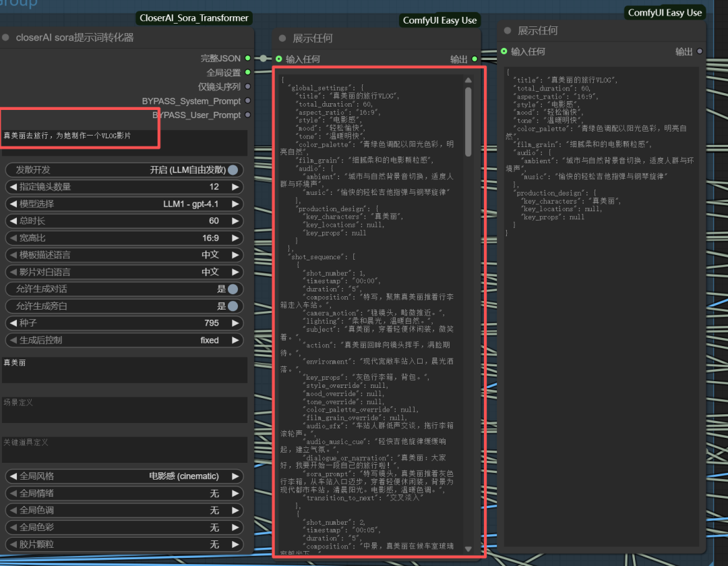Click the JSON output scrollbar up arrow
The height and width of the screenshot is (566, 728).
[468, 80]
